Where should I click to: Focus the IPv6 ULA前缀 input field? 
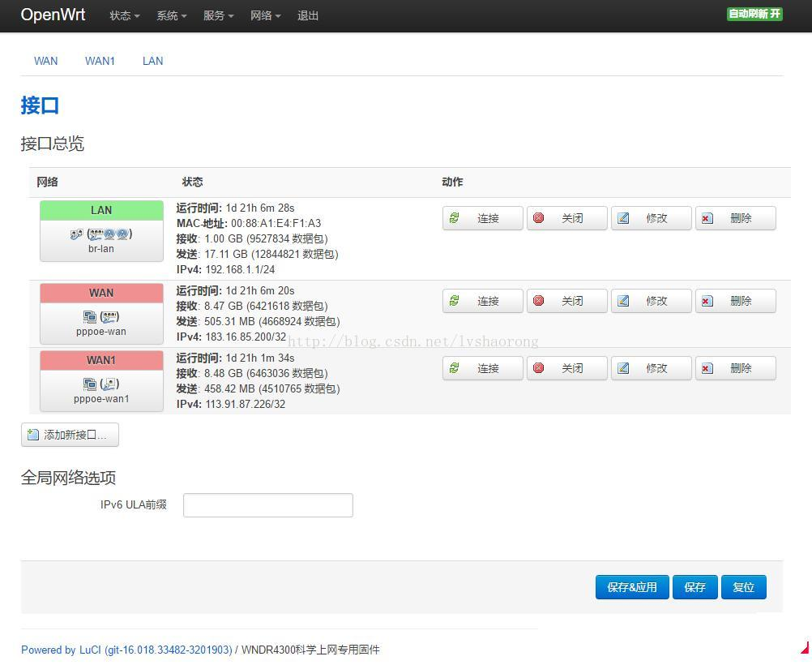click(x=268, y=505)
